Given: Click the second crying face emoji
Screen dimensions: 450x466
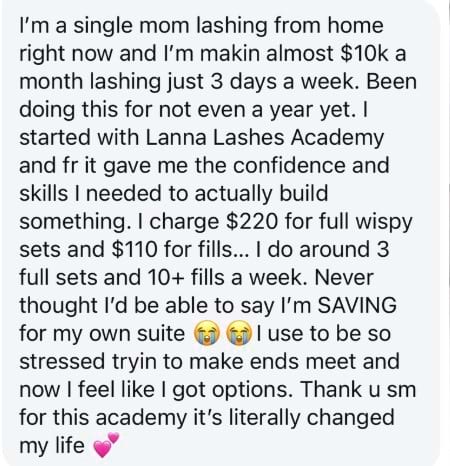Looking at the screenshot, I should (x=239, y=334).
